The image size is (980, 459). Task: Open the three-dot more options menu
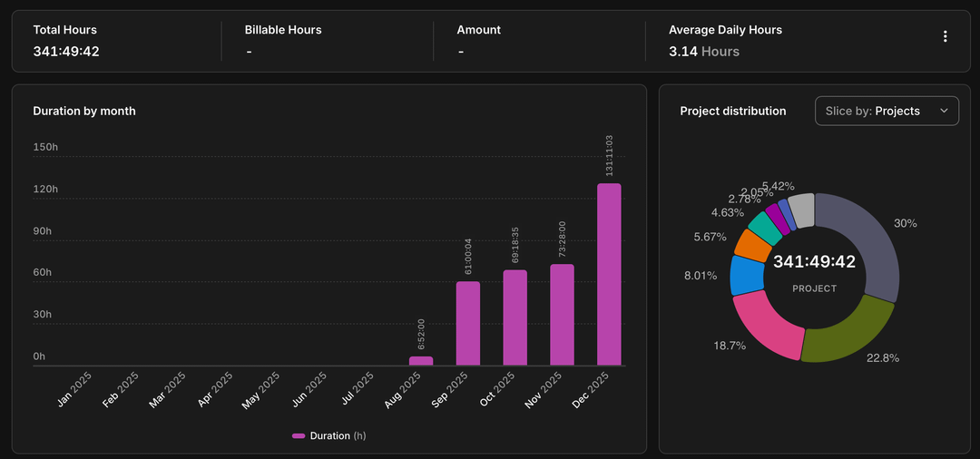[x=945, y=37]
